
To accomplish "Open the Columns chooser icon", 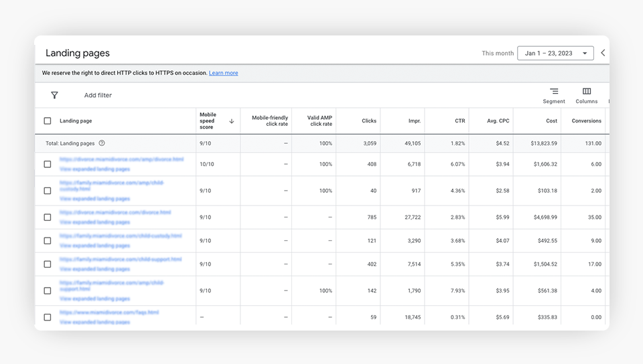I will pyautogui.click(x=587, y=92).
